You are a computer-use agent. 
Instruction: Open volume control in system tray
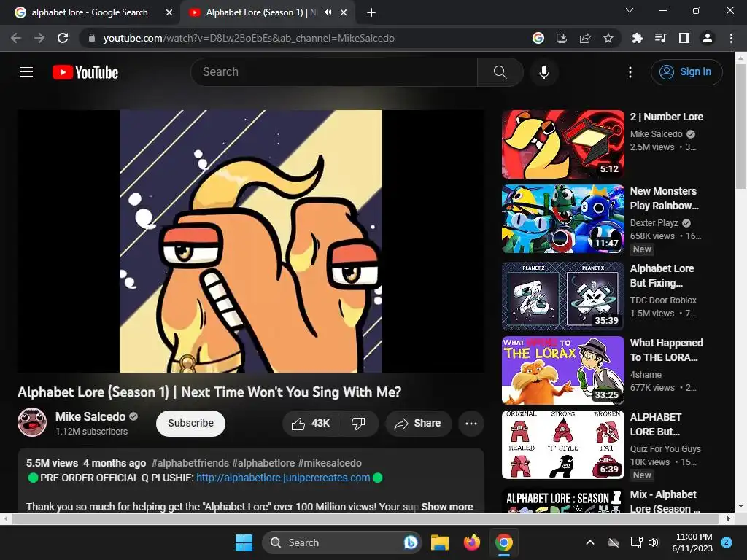[x=654, y=542]
